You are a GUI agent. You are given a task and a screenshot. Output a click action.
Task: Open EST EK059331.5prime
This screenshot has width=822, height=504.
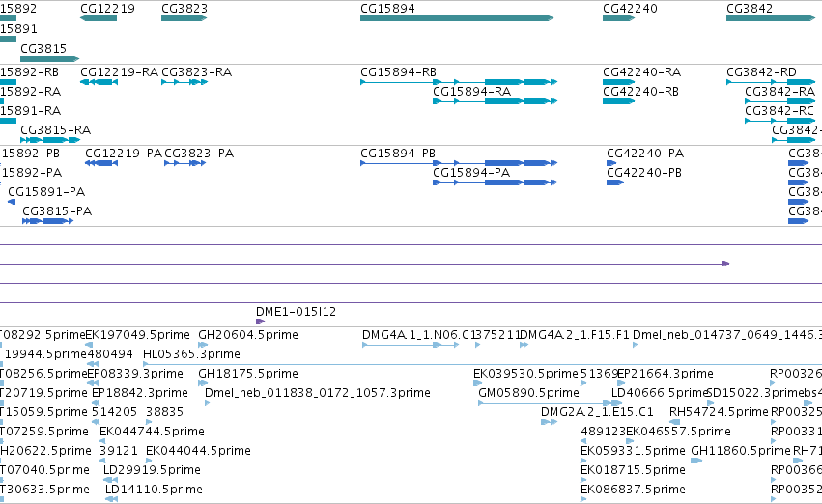pos(633,451)
